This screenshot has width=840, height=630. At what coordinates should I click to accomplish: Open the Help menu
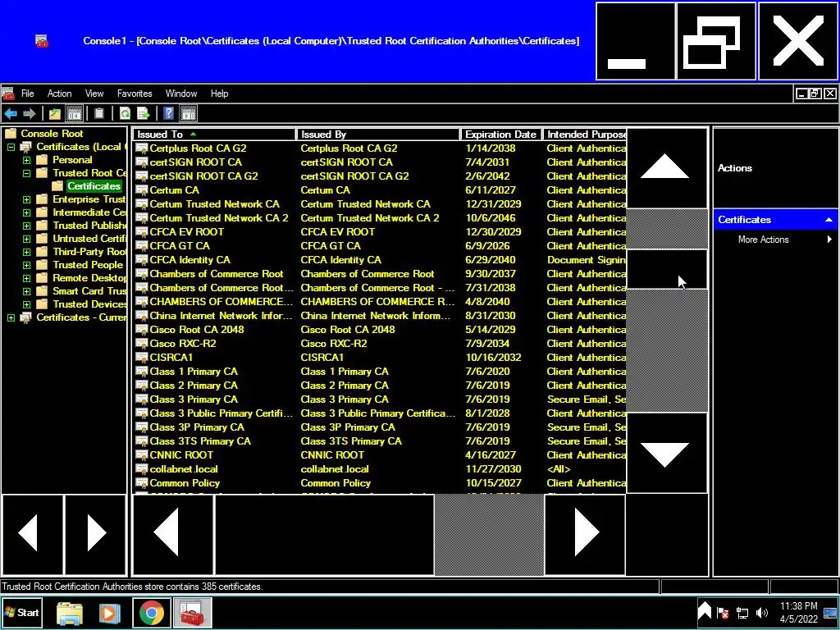(219, 94)
